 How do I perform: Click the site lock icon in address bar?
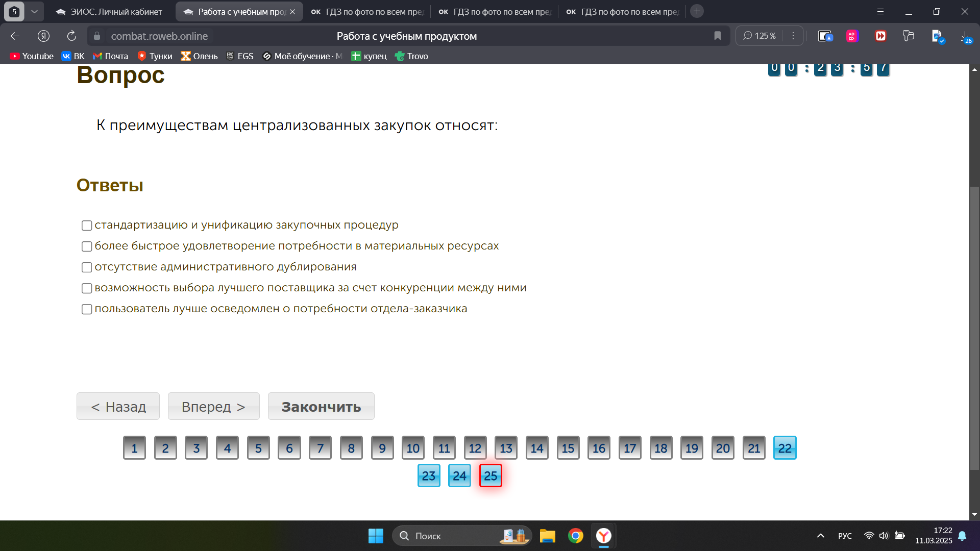tap(96, 36)
